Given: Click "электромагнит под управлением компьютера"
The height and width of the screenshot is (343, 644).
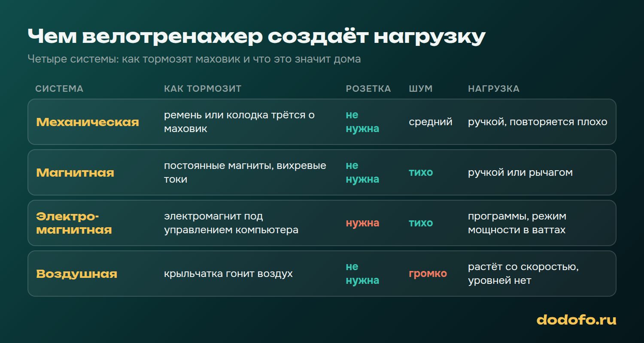Looking at the screenshot, I should (231, 223).
